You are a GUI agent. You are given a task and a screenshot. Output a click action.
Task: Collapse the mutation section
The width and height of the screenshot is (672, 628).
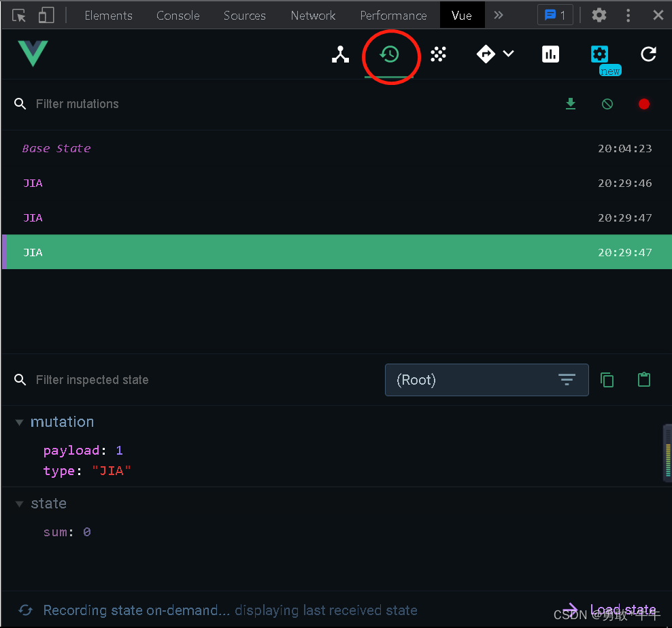[19, 422]
